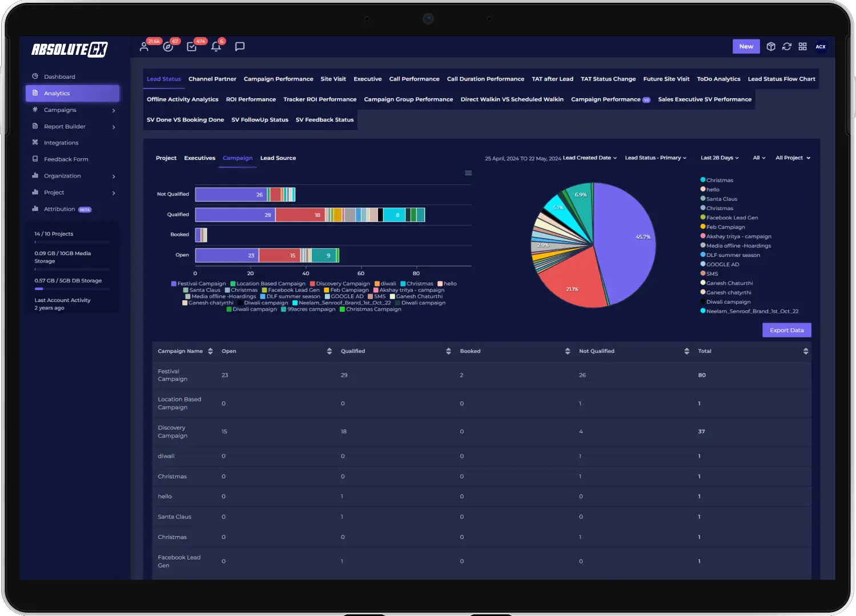Toggle Santa Claus in pie chart legend
The height and width of the screenshot is (616, 856).
coord(718,199)
